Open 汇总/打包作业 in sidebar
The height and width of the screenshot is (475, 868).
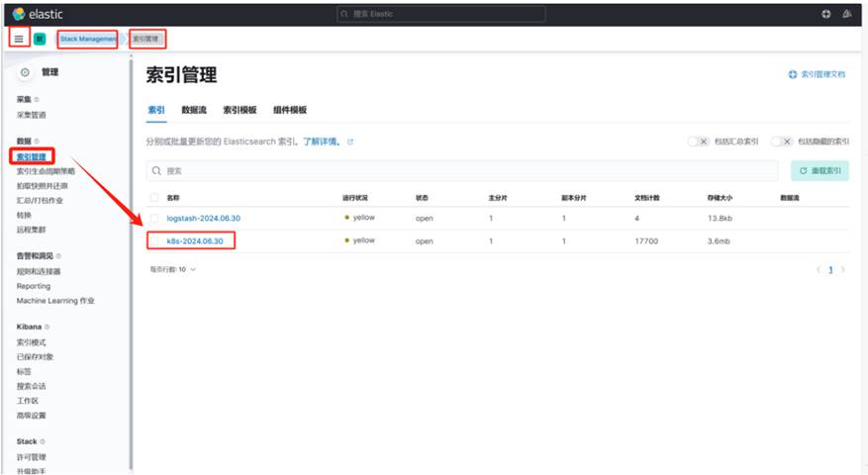40,201
